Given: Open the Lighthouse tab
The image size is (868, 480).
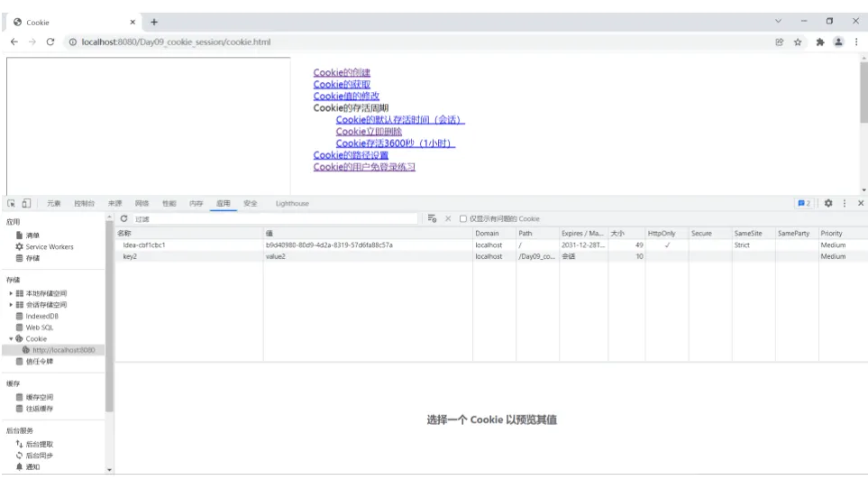Looking at the screenshot, I should pos(292,203).
